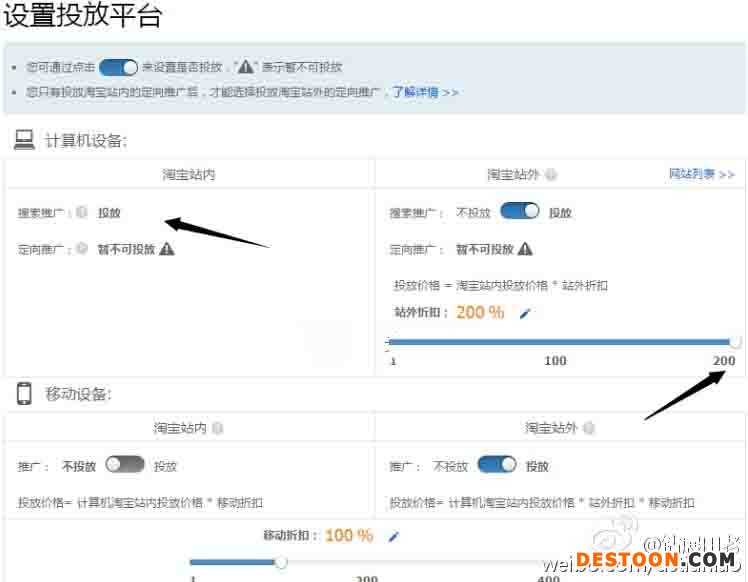Click the orange 100 % mobile discount value

[x=348, y=535]
